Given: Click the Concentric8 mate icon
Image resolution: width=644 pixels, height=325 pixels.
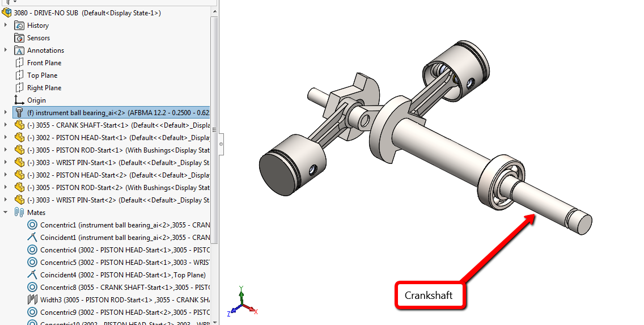Looking at the screenshot, I should [x=32, y=287].
